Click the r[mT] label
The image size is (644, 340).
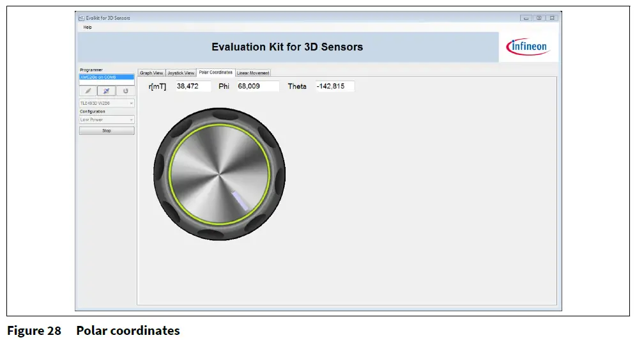tap(157, 87)
